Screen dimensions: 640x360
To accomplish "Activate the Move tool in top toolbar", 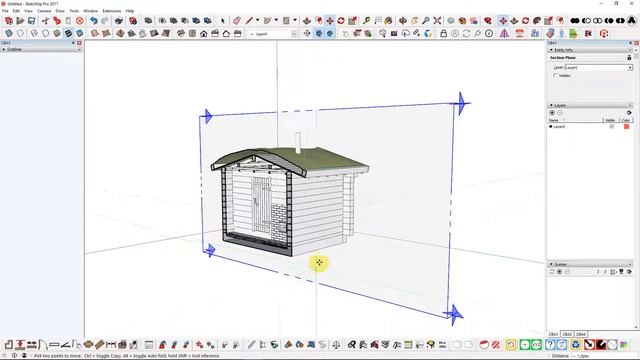I will [330, 20].
